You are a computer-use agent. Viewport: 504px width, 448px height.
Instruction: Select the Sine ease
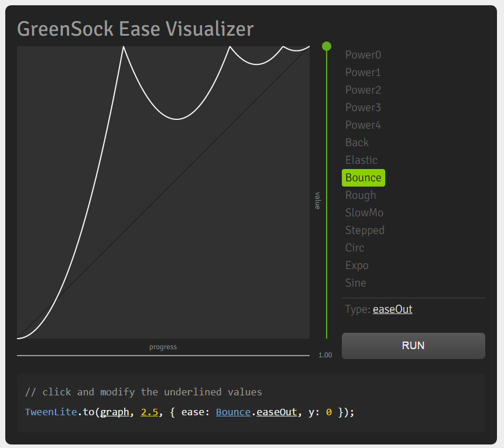(355, 283)
